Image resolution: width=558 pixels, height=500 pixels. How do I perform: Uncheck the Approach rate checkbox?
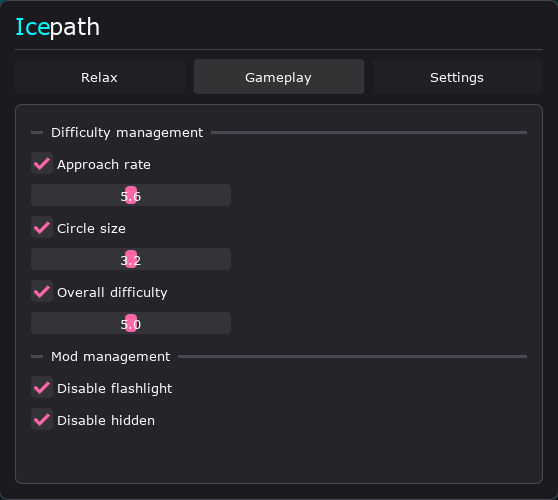42,163
